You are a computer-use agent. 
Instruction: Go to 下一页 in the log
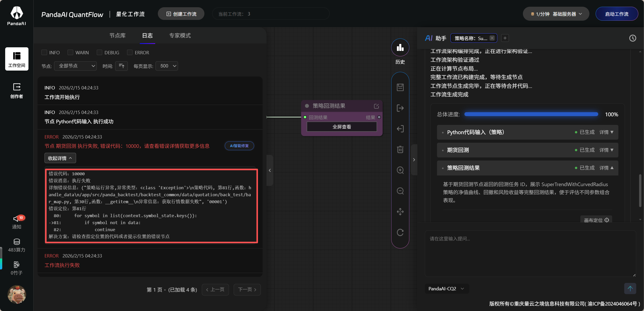coord(247,290)
